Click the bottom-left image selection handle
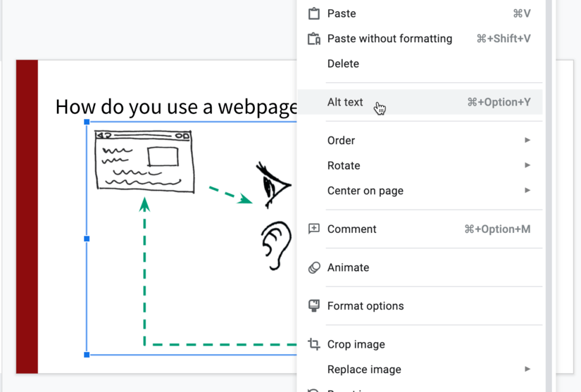The width and height of the screenshot is (581, 392). (x=87, y=355)
